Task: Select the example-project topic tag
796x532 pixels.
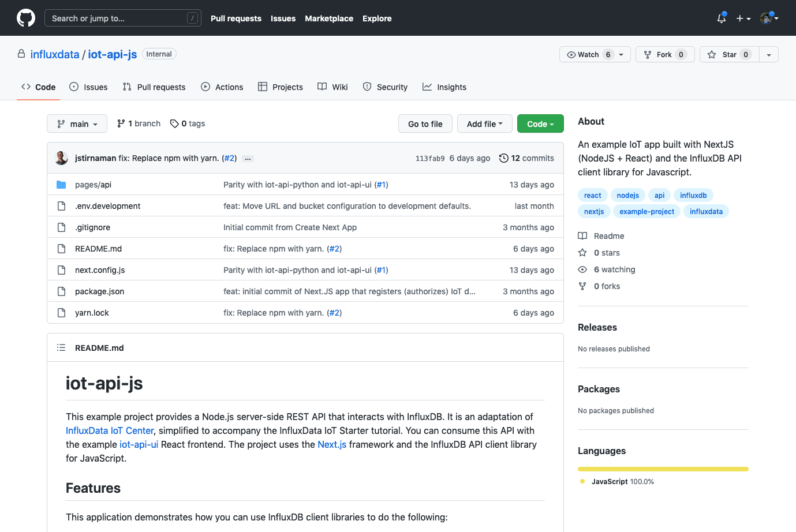Action: pyautogui.click(x=646, y=212)
